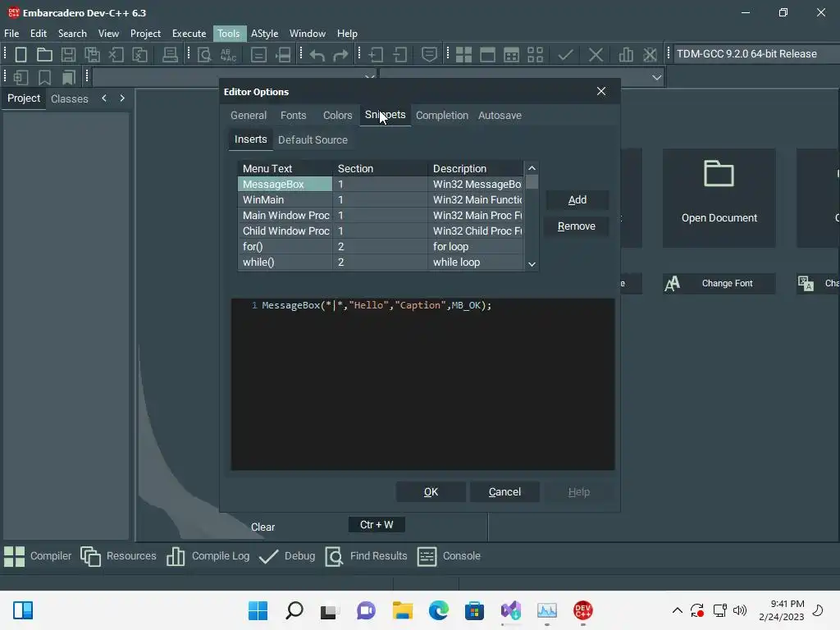Switch to General tab in Editor Options
The width and height of the screenshot is (840, 630).
249,115
